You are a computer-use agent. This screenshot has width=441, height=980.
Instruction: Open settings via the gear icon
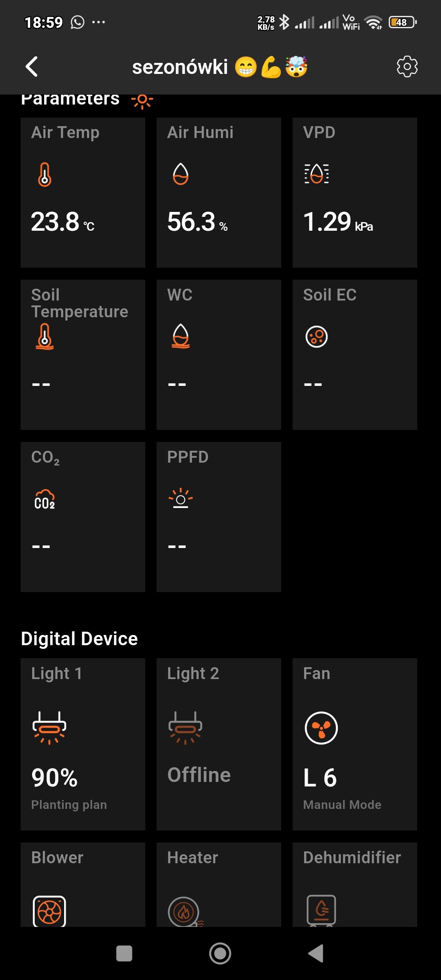(x=407, y=67)
